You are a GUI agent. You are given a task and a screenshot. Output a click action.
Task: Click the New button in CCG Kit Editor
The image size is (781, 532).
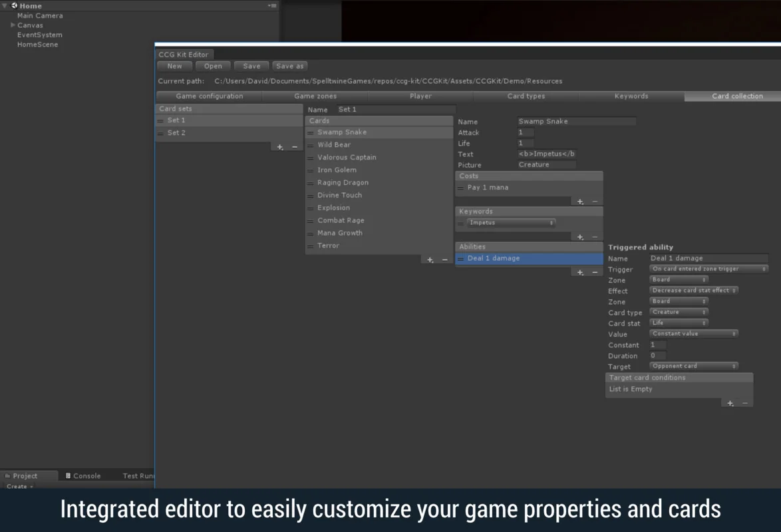[x=174, y=66]
